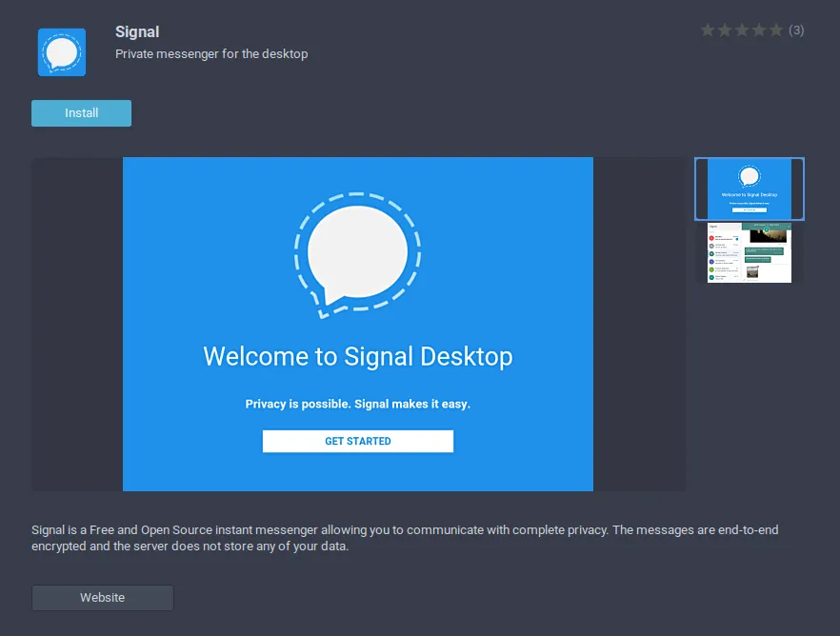This screenshot has width=840, height=636.
Task: Select the Welcome screen thumbnail
Action: coord(750,189)
